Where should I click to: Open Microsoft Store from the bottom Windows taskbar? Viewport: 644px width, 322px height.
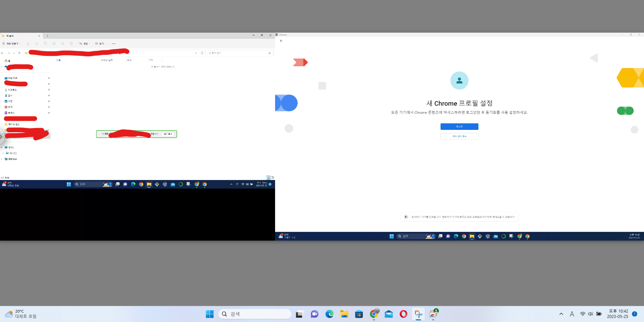[359, 314]
